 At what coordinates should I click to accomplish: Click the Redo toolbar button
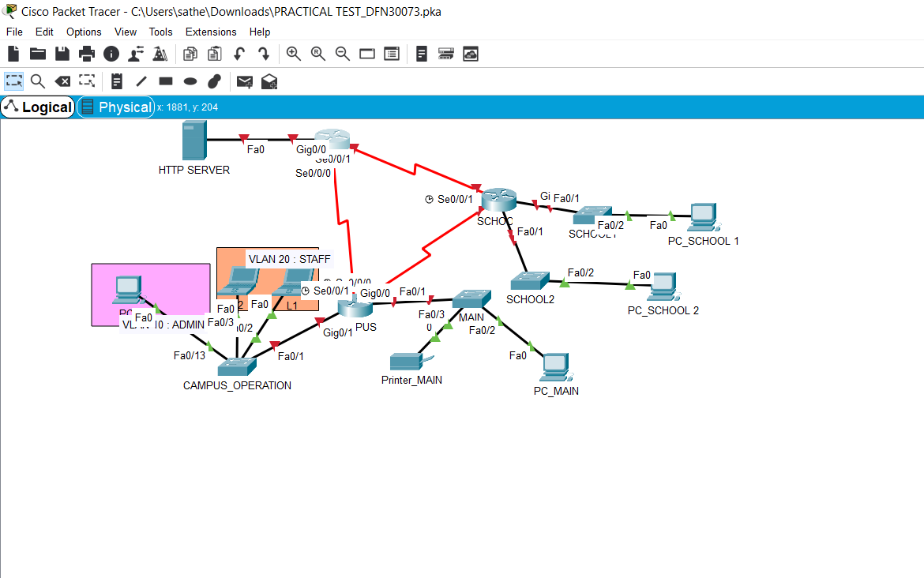pyautogui.click(x=263, y=53)
